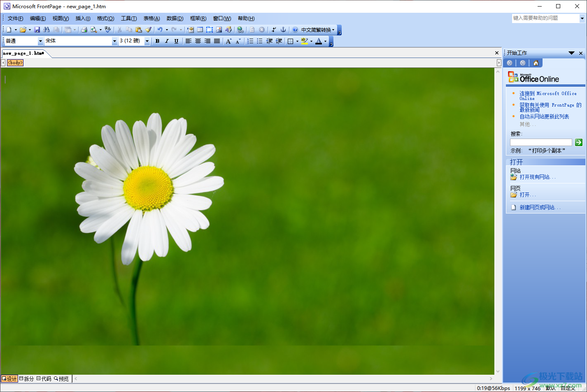Expand the font color dropdown arrow

[325, 41]
